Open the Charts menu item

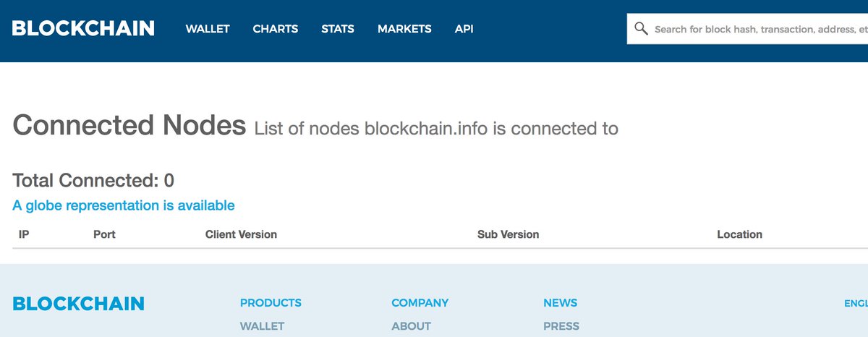[x=276, y=29]
